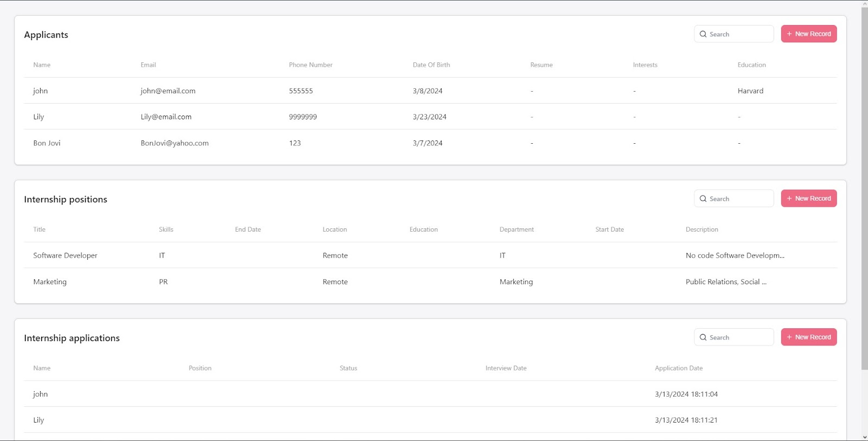Viewport: 868px width, 441px height.
Task: Click the No code Software Developm... description
Action: click(735, 255)
